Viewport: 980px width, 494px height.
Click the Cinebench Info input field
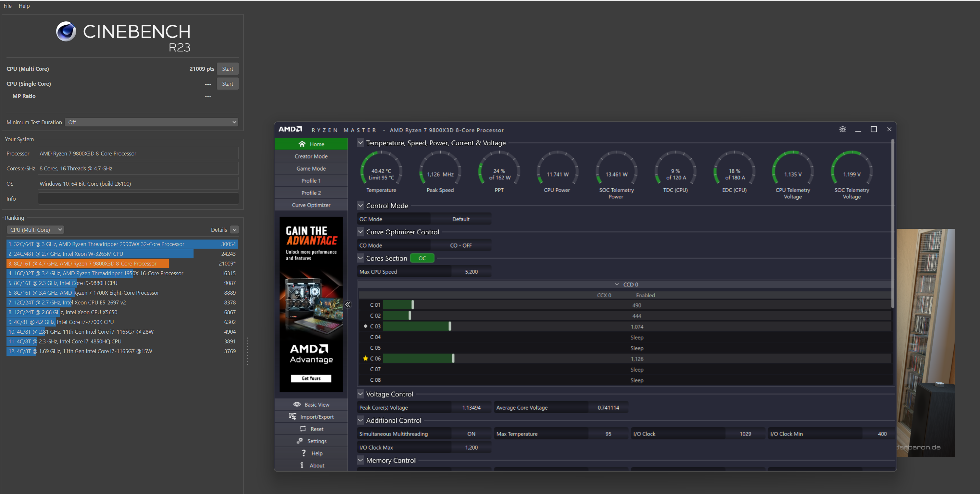point(138,199)
